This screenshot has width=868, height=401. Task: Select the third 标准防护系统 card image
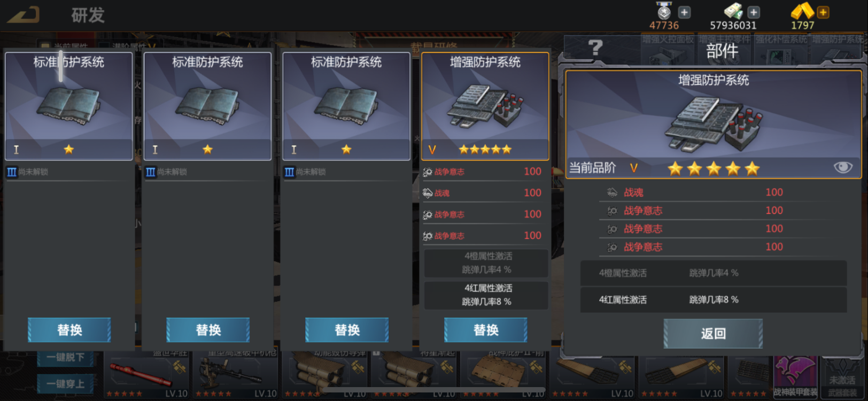[346, 106]
